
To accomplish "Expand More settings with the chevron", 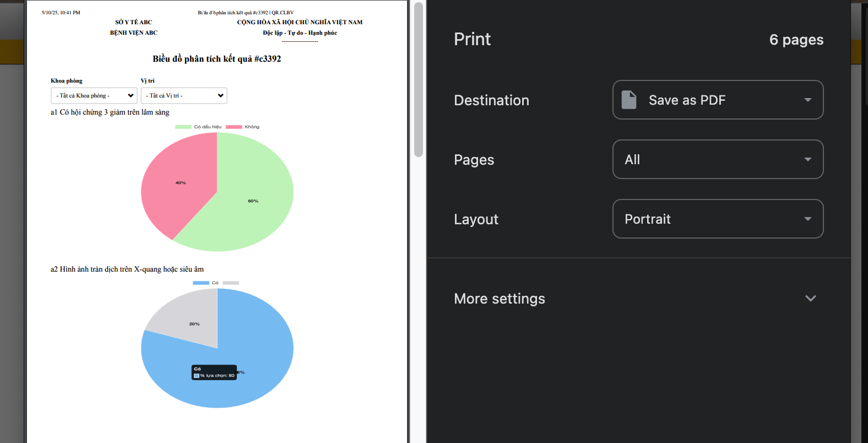I will pos(810,299).
